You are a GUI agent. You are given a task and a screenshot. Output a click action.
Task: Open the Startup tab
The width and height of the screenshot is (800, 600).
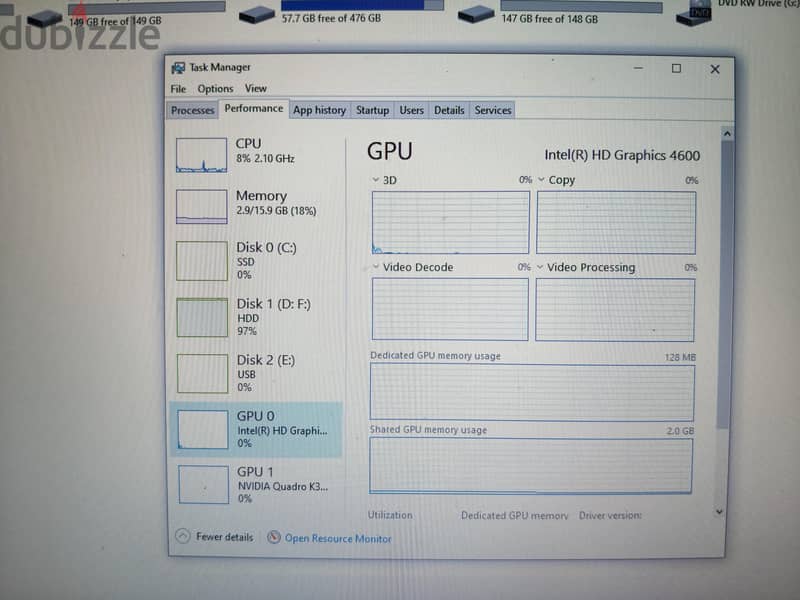tap(372, 110)
